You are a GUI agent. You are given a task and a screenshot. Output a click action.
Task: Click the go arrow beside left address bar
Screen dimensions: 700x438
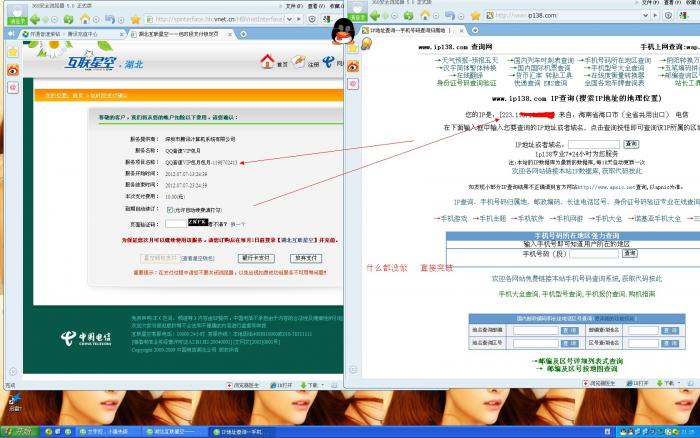[x=299, y=19]
